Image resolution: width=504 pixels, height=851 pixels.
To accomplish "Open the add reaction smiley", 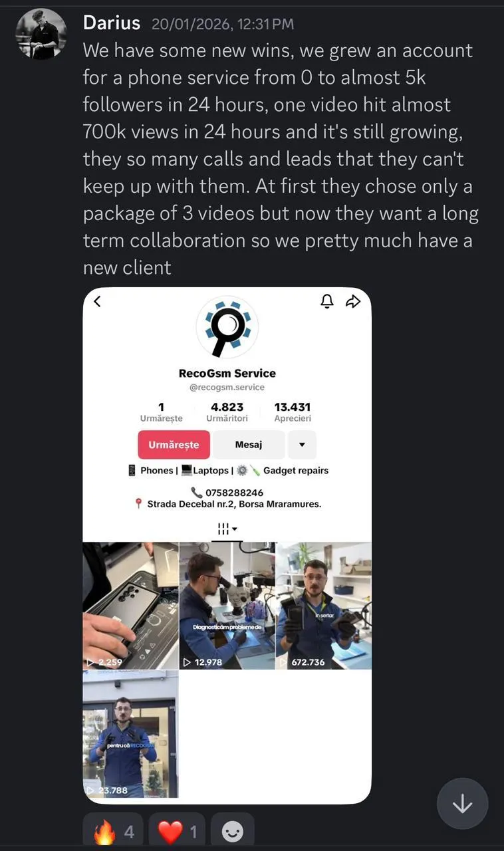I will click(x=232, y=831).
